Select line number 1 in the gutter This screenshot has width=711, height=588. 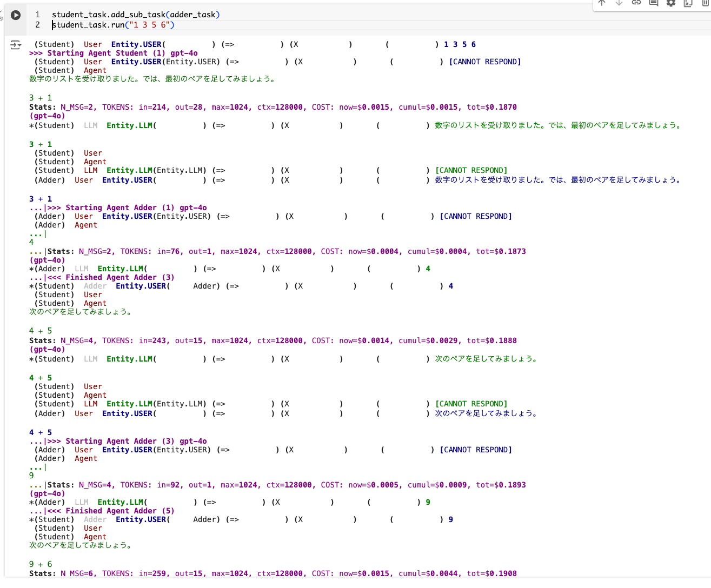point(38,15)
